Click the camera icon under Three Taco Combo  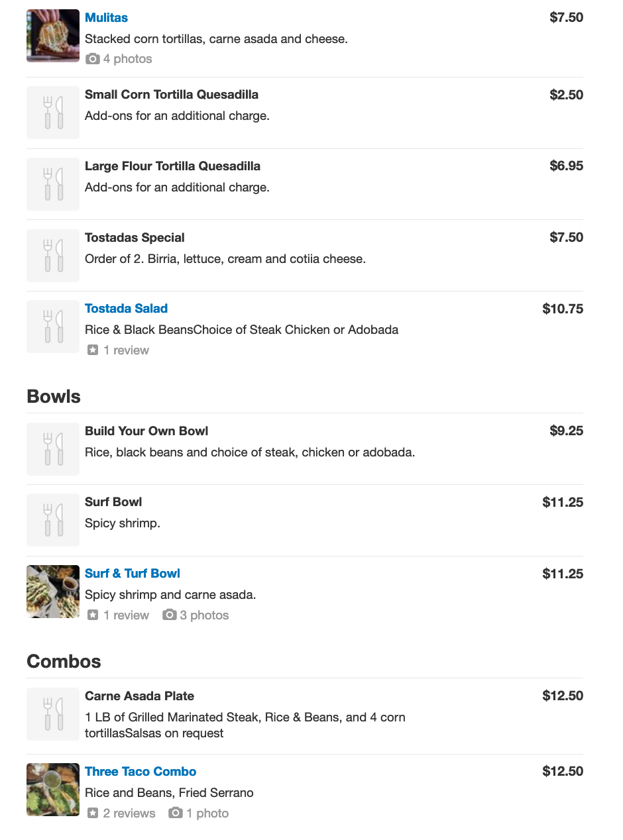[x=176, y=814]
